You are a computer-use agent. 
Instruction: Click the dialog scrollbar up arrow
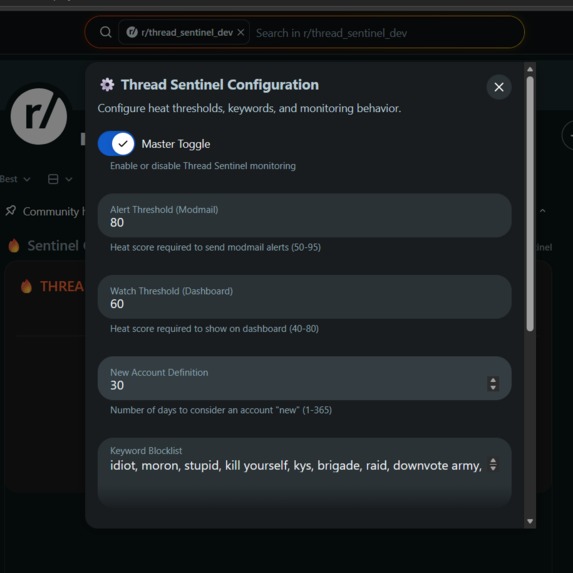530,69
